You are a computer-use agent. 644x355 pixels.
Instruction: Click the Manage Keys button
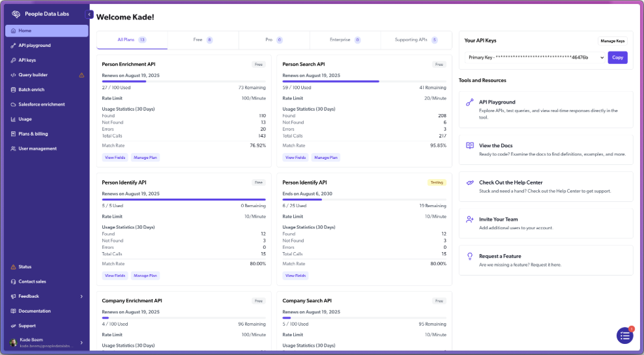pos(612,41)
